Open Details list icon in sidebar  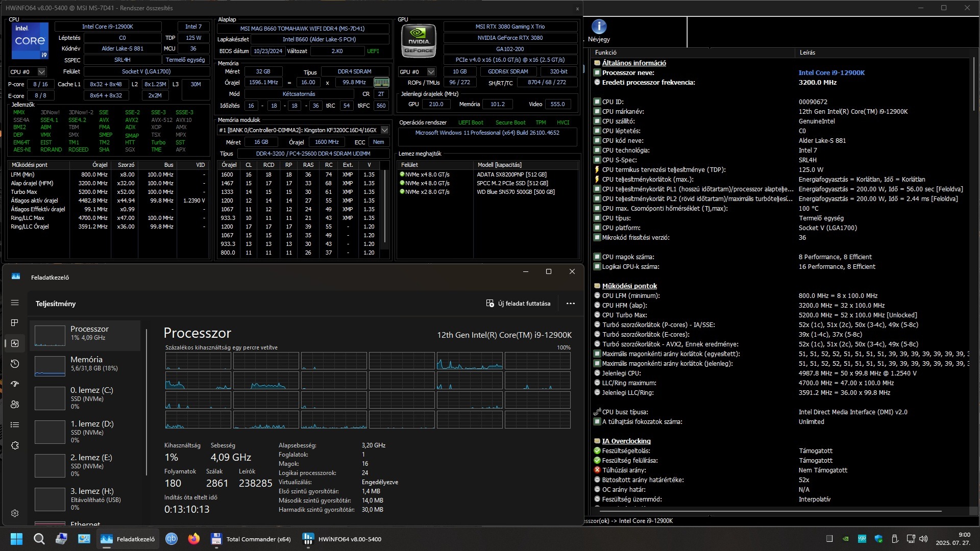coord(15,425)
